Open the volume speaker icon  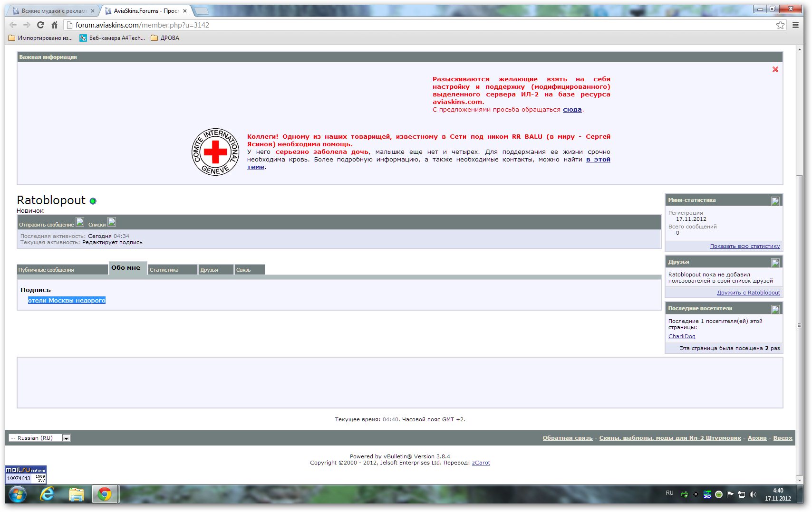tap(753, 494)
